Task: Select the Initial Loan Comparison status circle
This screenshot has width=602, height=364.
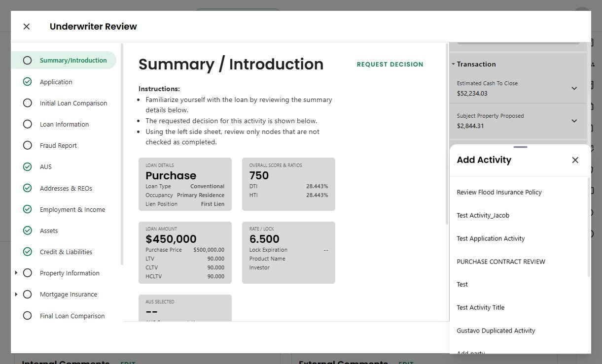Action: (28, 103)
